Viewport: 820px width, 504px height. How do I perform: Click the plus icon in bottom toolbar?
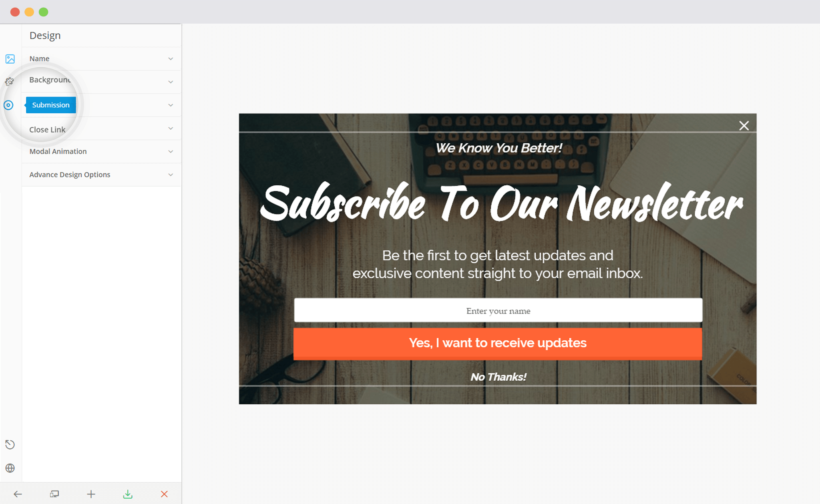tap(91, 494)
